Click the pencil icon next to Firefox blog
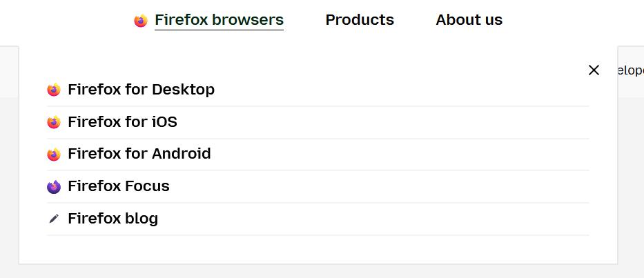 coord(54,219)
